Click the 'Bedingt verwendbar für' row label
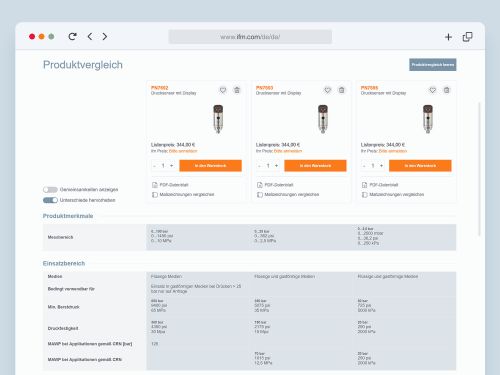 point(71,289)
